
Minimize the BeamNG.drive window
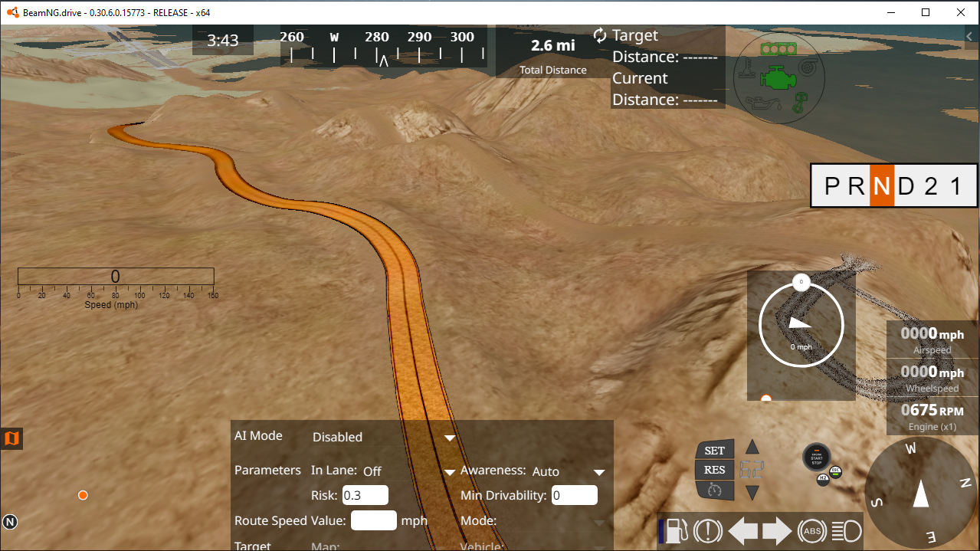coord(891,12)
